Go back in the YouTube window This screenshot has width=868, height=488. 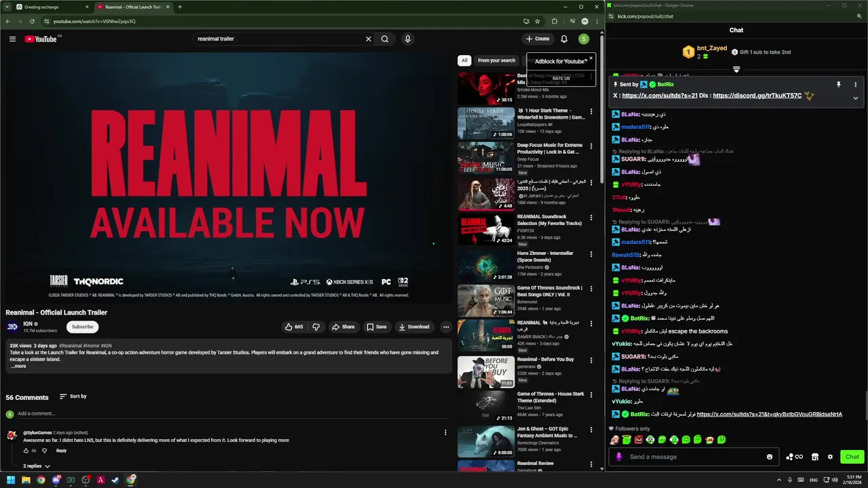tap(7, 21)
